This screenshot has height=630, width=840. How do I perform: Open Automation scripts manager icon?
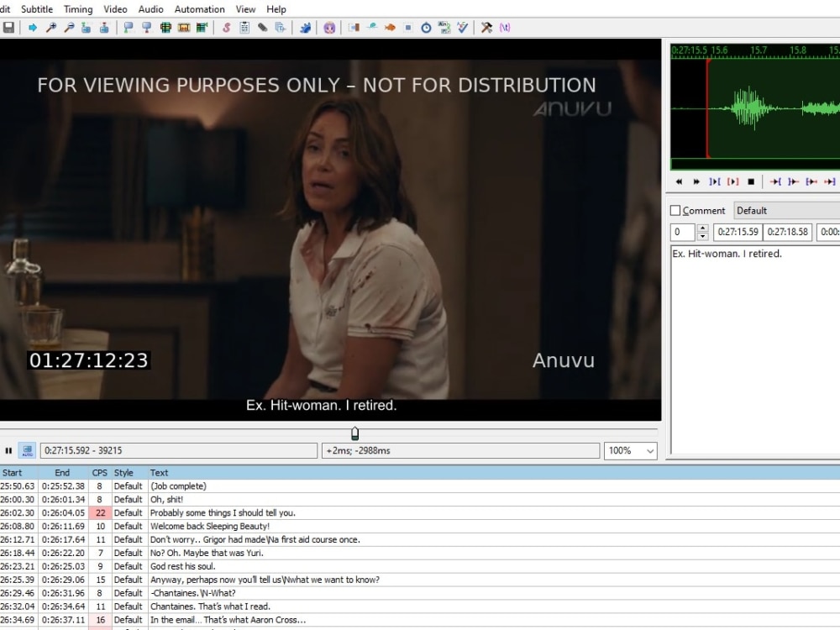[x=305, y=28]
